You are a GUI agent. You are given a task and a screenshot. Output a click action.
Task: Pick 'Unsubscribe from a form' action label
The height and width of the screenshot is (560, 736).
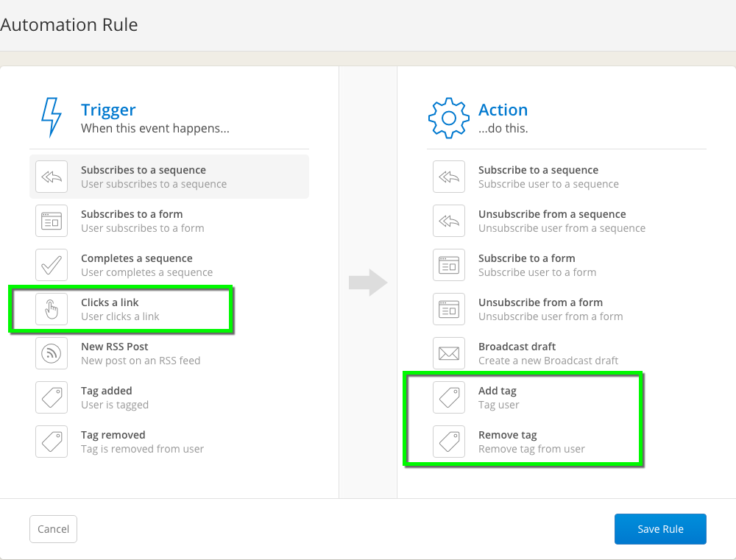(x=540, y=302)
